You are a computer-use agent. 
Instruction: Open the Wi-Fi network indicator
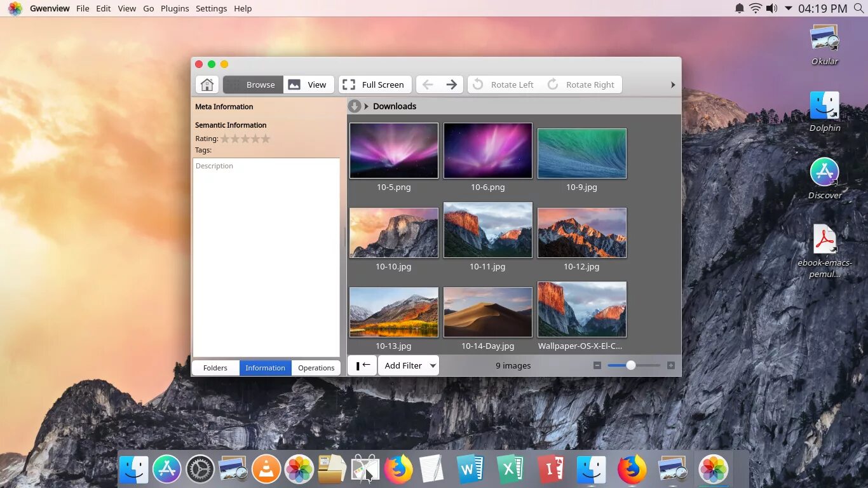click(x=756, y=8)
